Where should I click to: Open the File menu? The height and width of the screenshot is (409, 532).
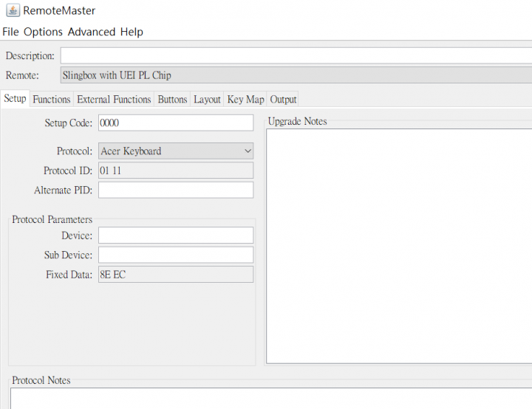click(x=10, y=32)
